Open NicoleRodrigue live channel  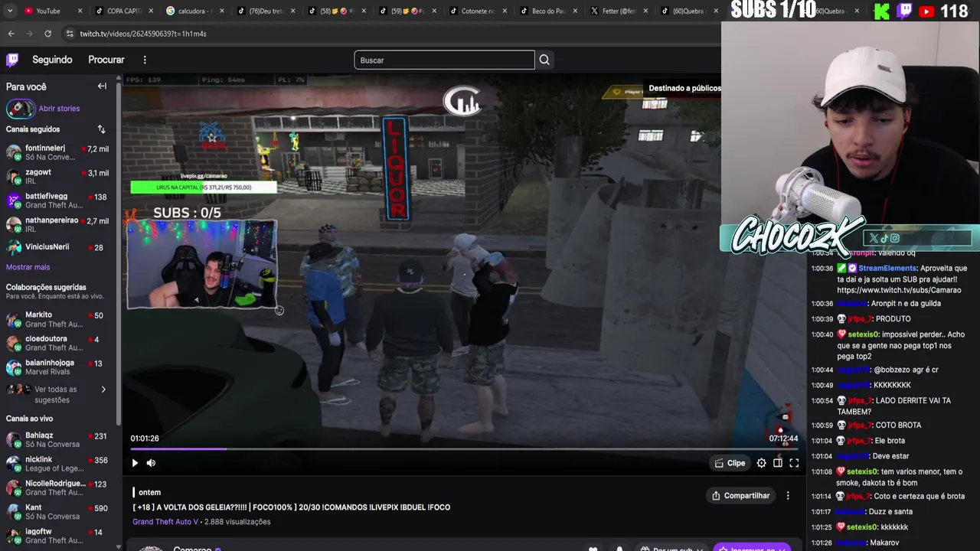coord(59,487)
